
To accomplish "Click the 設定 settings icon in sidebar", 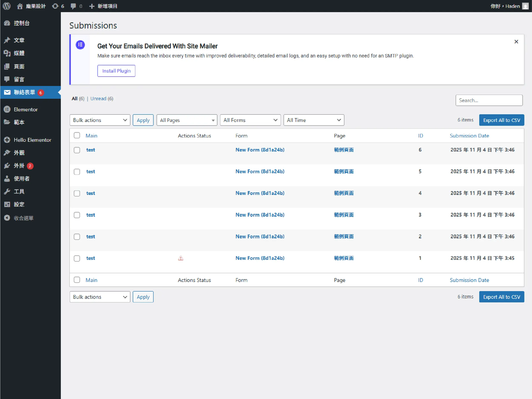I will [x=7, y=204].
